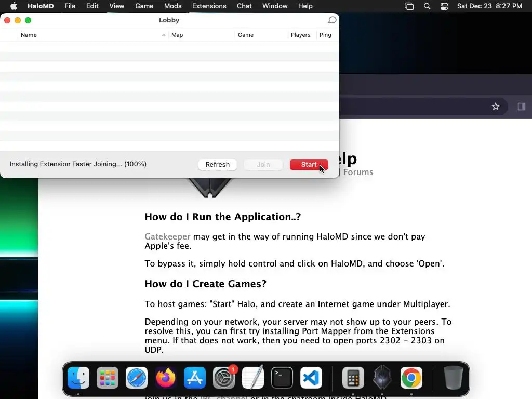This screenshot has height=399, width=532.
Task: Click the 'Installing Extension Faster Joining... (100%)' status text
Action: (78, 164)
